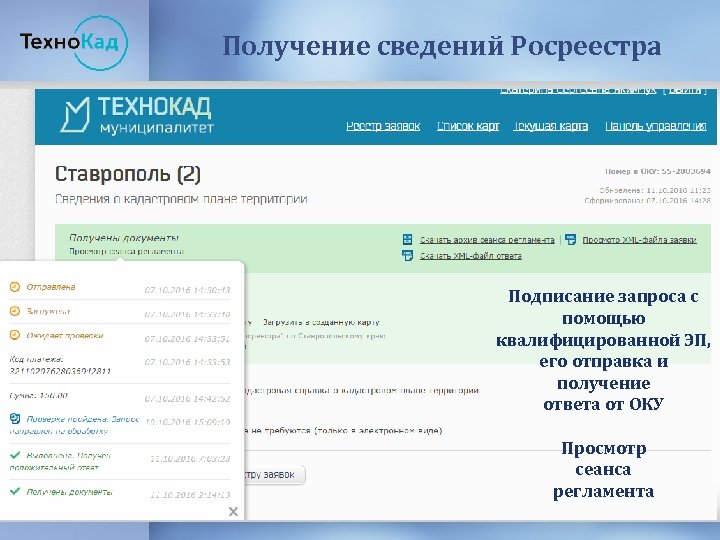This screenshot has height=540, width=720.
Task: Go to Текущая карта in navigation
Action: point(551,126)
